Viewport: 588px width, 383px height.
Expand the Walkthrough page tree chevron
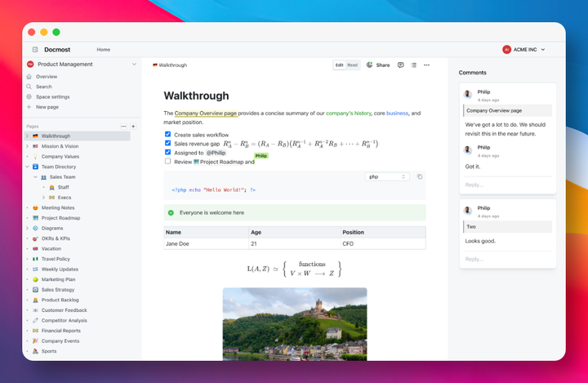pyautogui.click(x=28, y=136)
